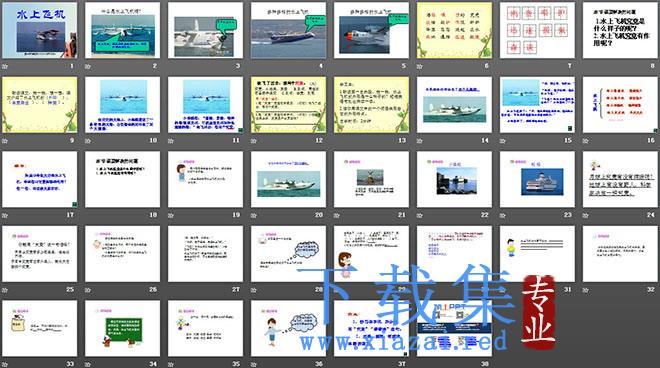Select slide 12 yellow text thumbnail
The width and height of the screenshot is (660, 368).
(x=288, y=105)
